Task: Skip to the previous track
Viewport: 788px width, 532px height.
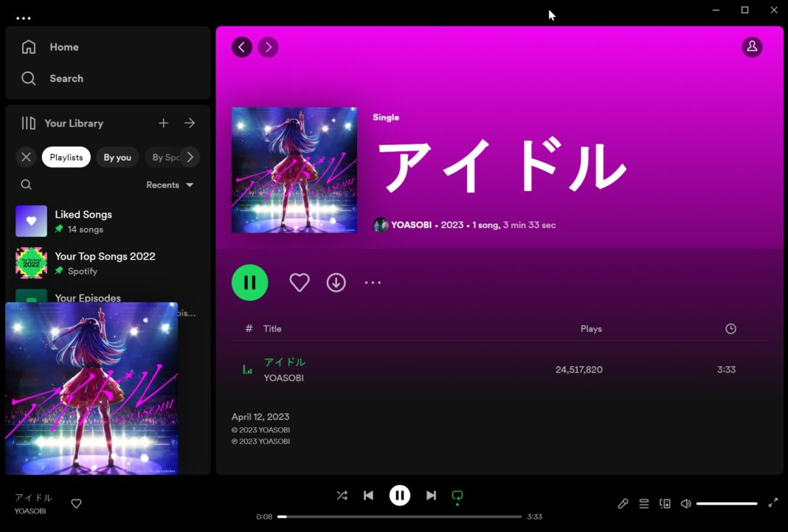Action: pos(368,495)
